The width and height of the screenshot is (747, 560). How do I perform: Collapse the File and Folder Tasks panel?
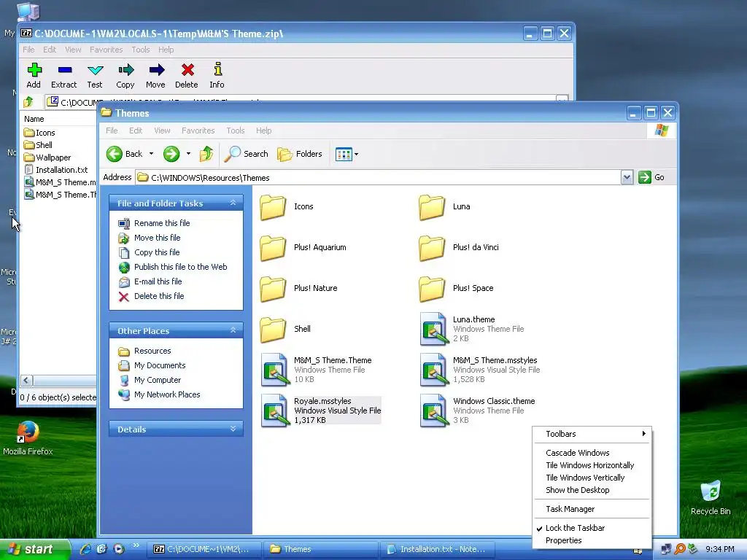[233, 203]
